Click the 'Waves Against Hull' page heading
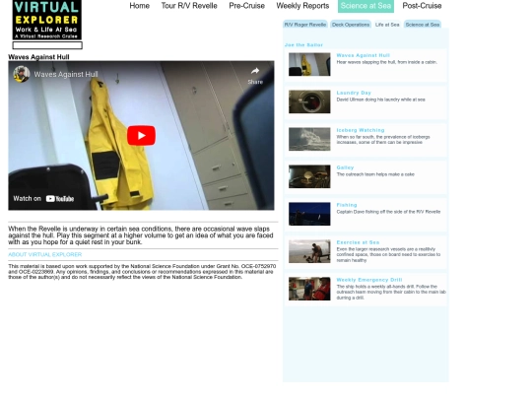The image size is (532, 399). tap(38, 57)
